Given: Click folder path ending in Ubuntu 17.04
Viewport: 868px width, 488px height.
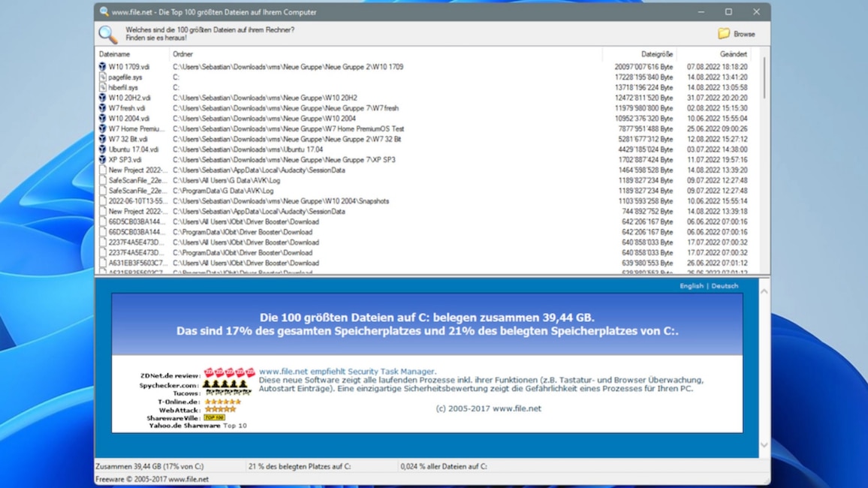Looking at the screenshot, I should tap(248, 149).
